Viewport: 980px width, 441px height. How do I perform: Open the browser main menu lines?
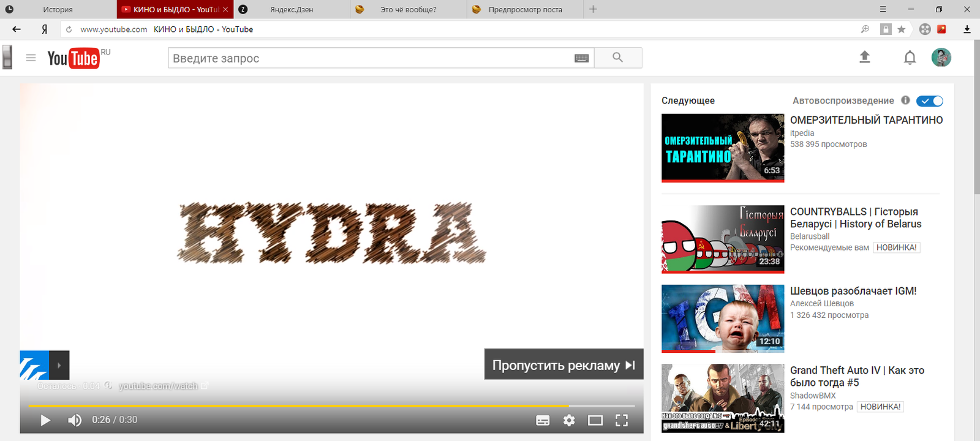pyautogui.click(x=883, y=9)
